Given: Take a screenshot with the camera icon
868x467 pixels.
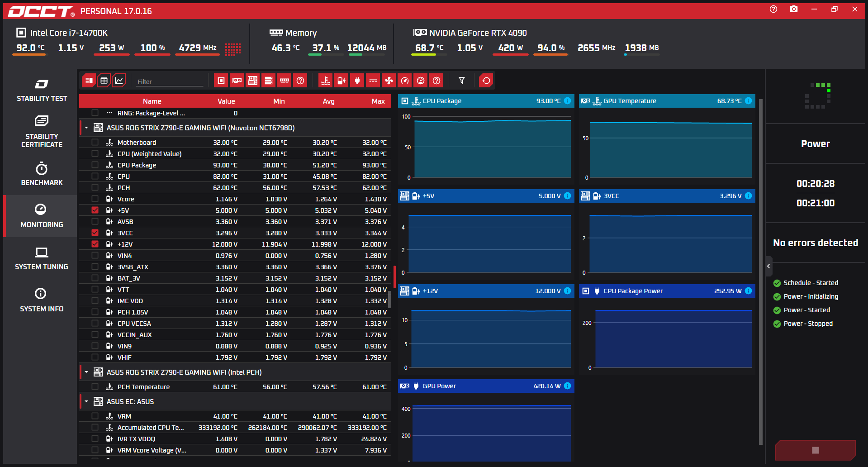Looking at the screenshot, I should pyautogui.click(x=794, y=9).
